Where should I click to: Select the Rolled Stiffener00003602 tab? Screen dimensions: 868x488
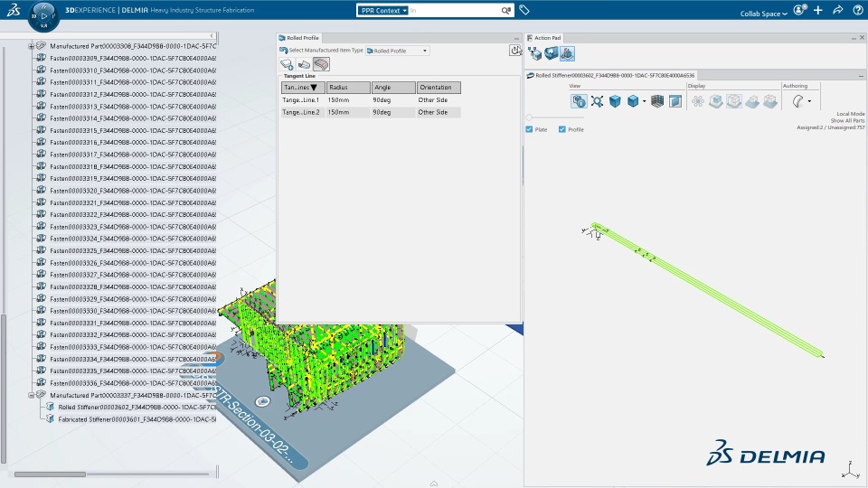pyautogui.click(x=610, y=75)
